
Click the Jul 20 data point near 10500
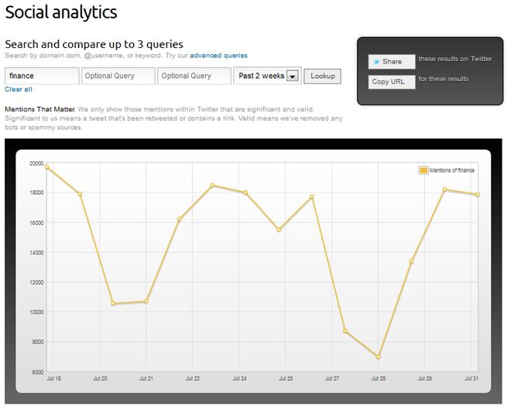pyautogui.click(x=113, y=304)
